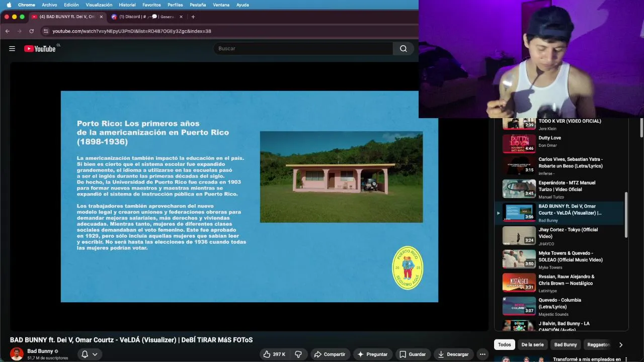Click the Guardar button
The width and height of the screenshot is (644, 362).
click(x=413, y=354)
